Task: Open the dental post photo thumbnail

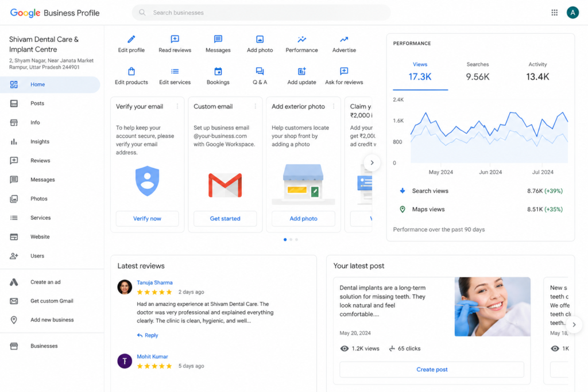Action: pyautogui.click(x=492, y=306)
